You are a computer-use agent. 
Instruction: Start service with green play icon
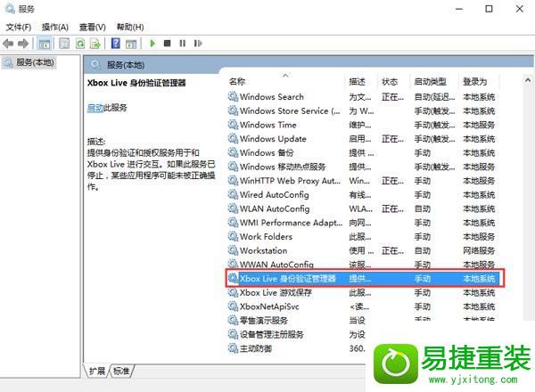pos(152,44)
